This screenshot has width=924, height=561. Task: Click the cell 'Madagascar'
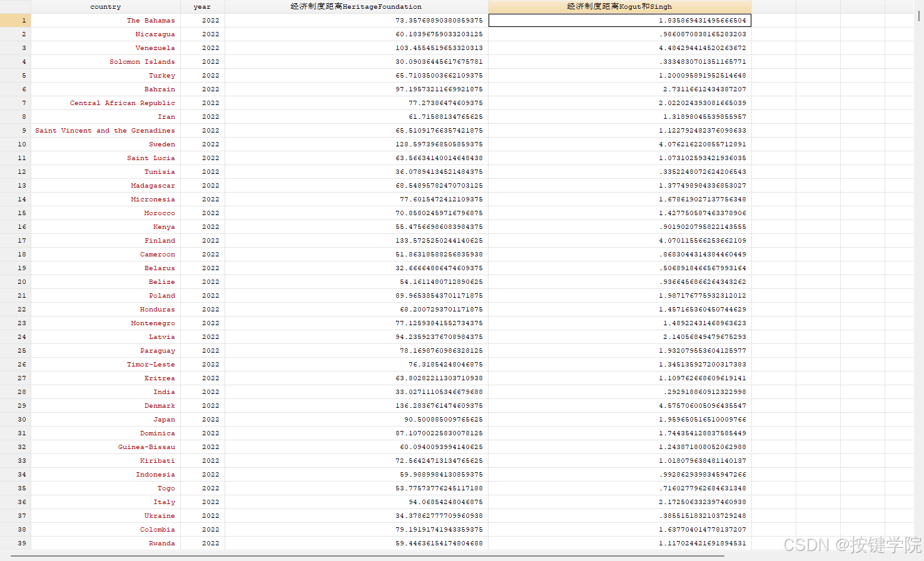(106, 186)
